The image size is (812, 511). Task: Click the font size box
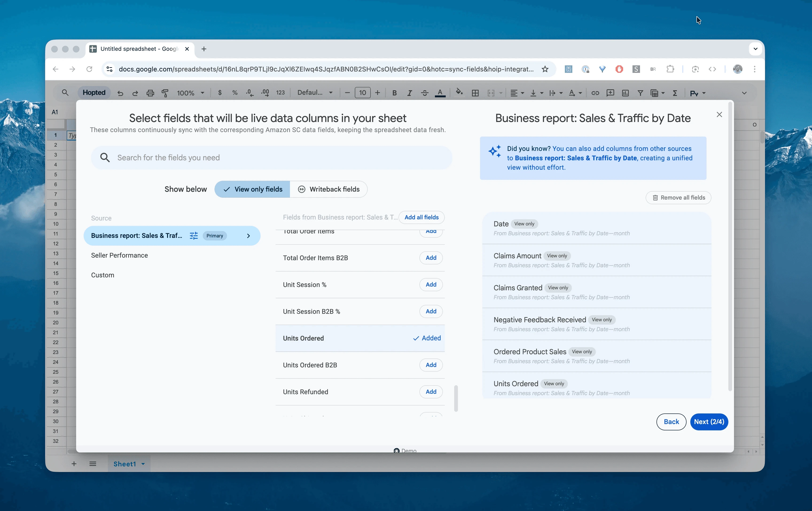click(x=363, y=93)
